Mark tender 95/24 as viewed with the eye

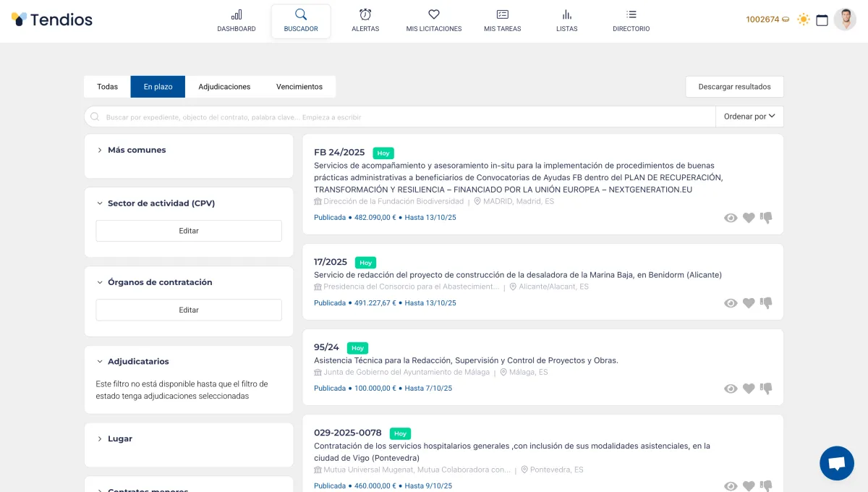[731, 389]
